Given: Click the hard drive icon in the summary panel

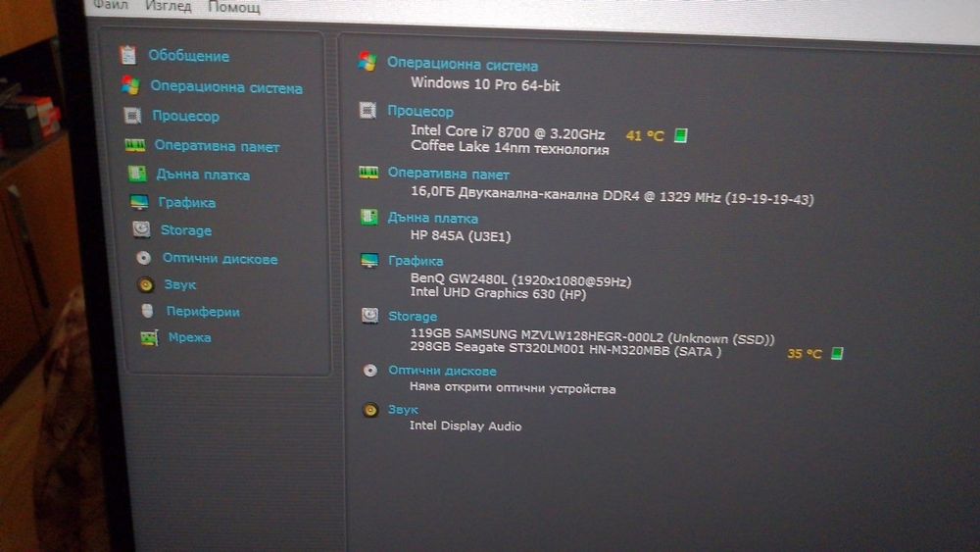Looking at the screenshot, I should click(370, 315).
